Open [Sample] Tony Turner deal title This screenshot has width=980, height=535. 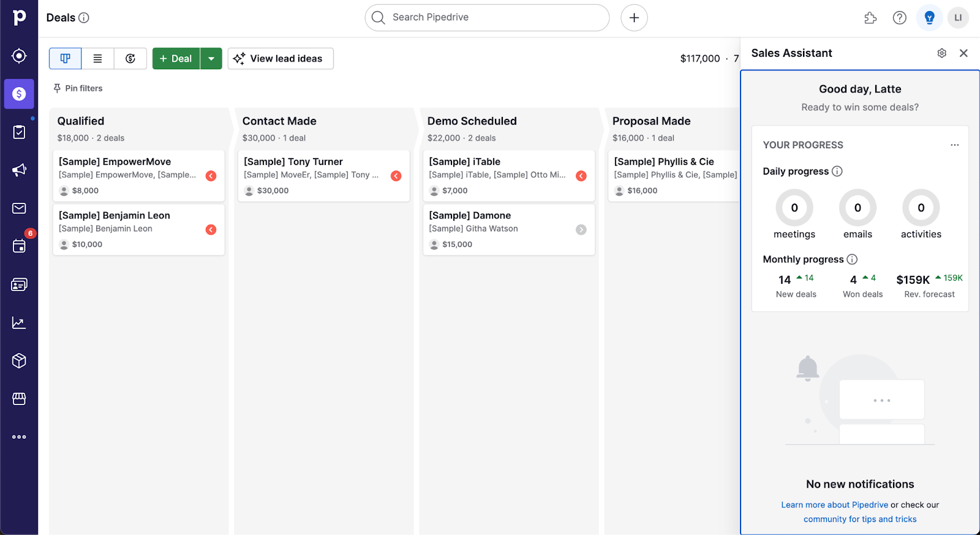293,162
